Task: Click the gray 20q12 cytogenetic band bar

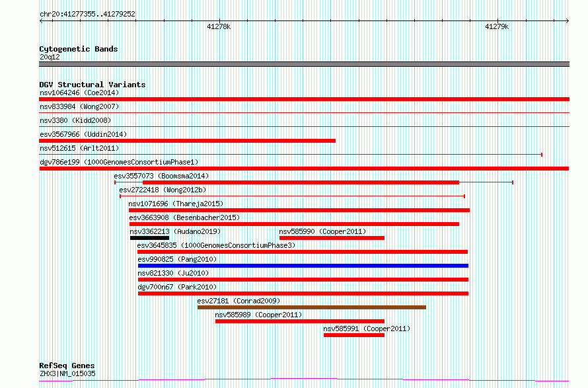Action: click(x=304, y=64)
